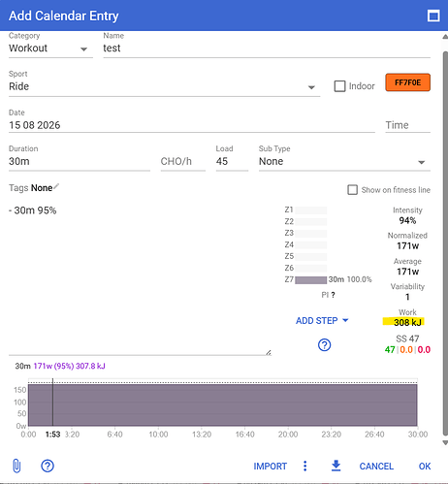The image size is (448, 484).
Task: Open the three-dot more options menu
Action: pyautogui.click(x=304, y=466)
